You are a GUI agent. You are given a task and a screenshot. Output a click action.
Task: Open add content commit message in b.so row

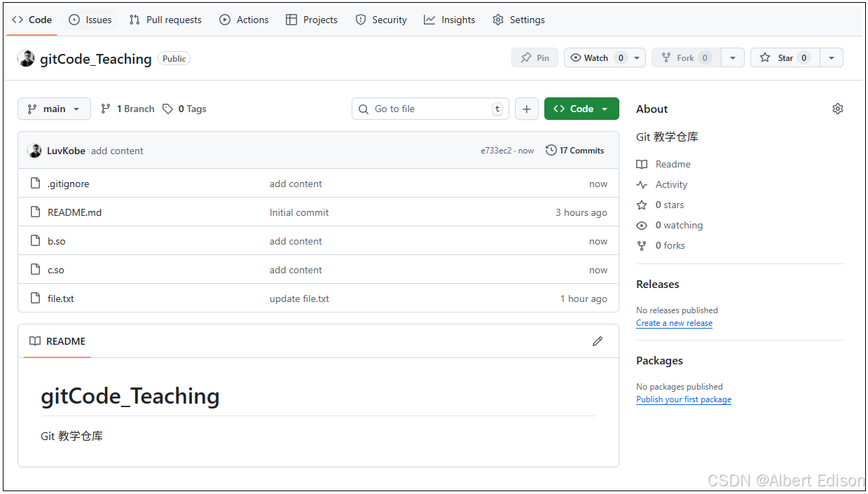[x=296, y=241]
